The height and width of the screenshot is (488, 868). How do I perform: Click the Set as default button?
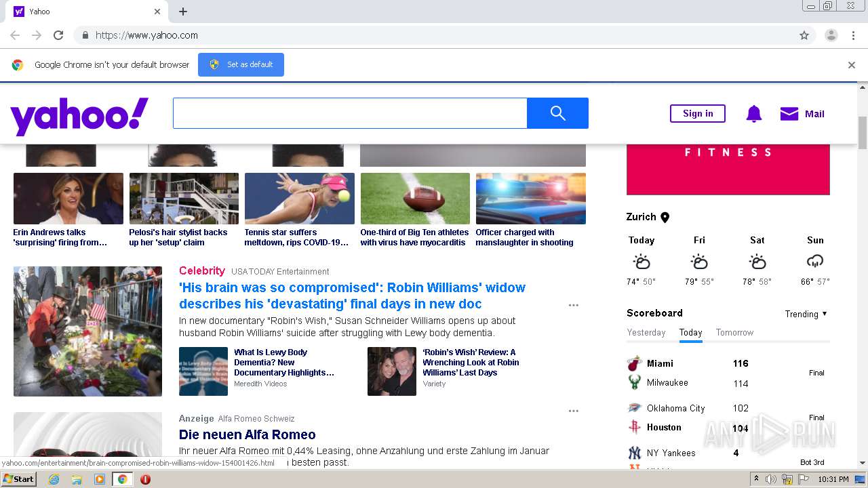(x=241, y=64)
